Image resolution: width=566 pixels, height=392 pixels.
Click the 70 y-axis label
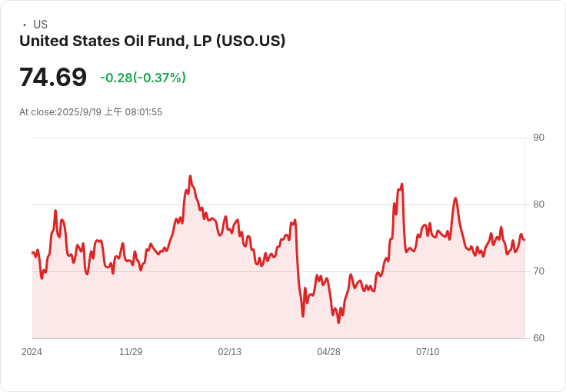pyautogui.click(x=539, y=271)
